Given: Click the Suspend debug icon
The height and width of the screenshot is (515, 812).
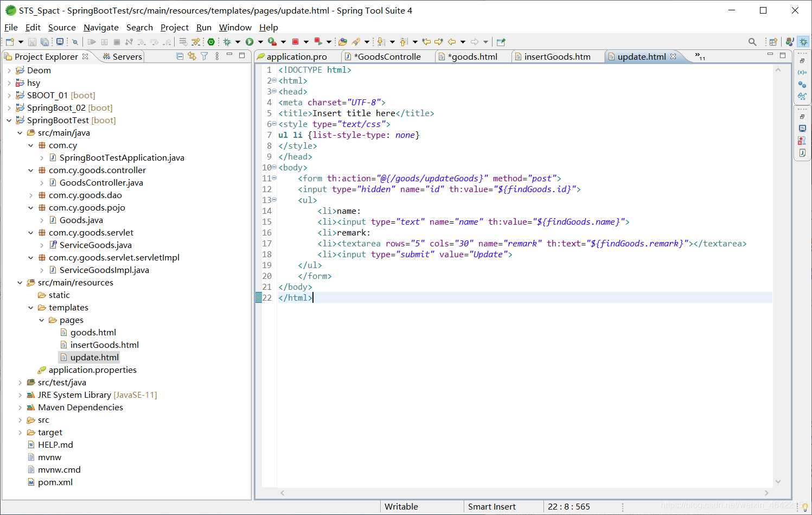Looking at the screenshot, I should 104,42.
